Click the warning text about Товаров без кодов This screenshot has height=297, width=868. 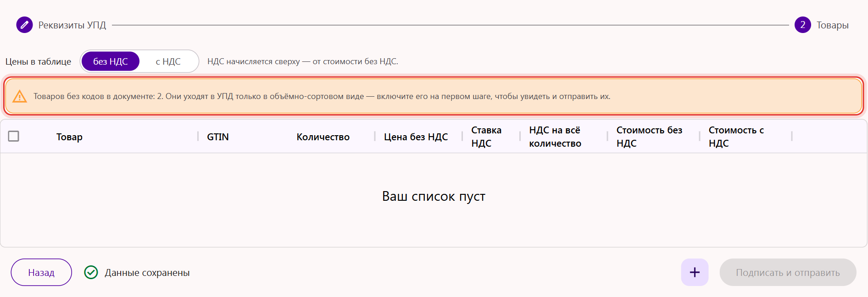322,96
